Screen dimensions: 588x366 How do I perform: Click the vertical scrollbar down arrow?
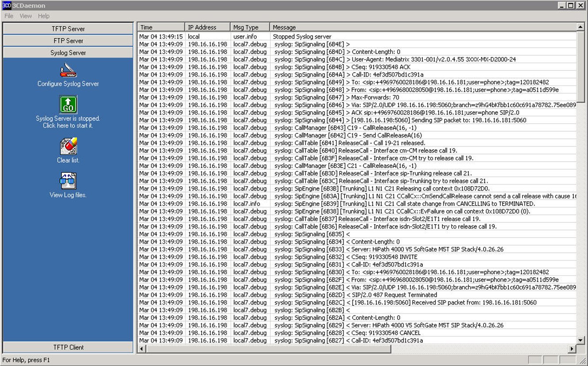tap(581, 340)
